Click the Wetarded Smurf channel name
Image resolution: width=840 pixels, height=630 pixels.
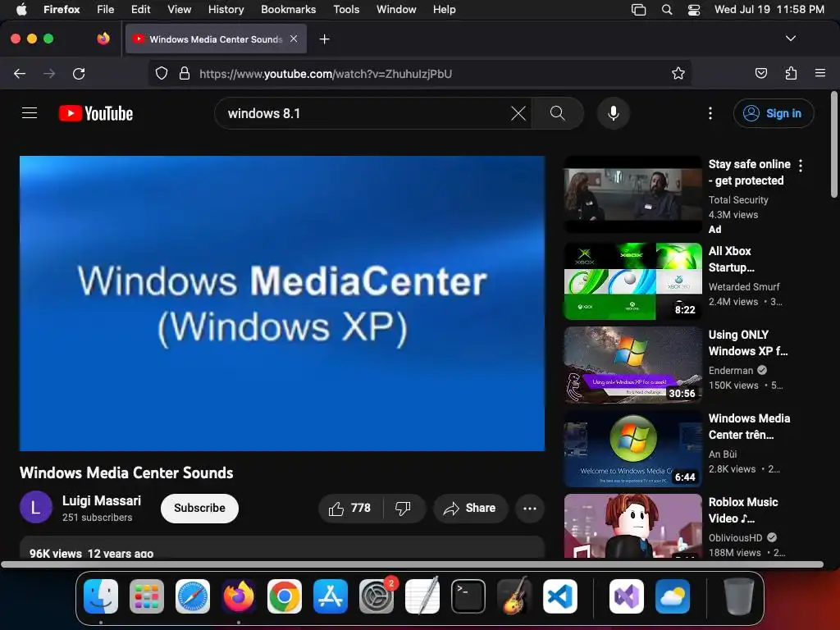coord(744,286)
